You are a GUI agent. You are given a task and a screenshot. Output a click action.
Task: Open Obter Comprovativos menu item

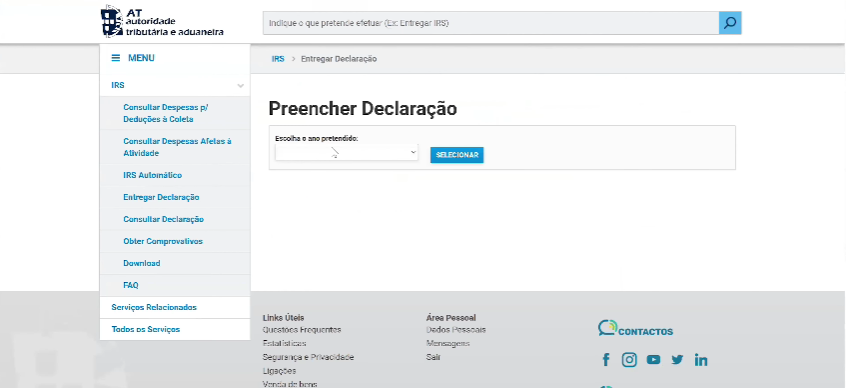coord(163,241)
